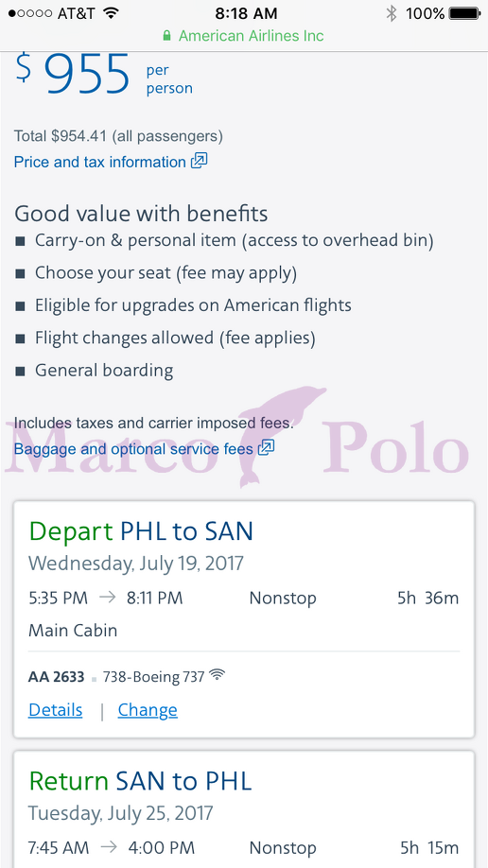Tap the battery icon in status bar
Image resolution: width=488 pixels, height=868 pixels.
[464, 13]
